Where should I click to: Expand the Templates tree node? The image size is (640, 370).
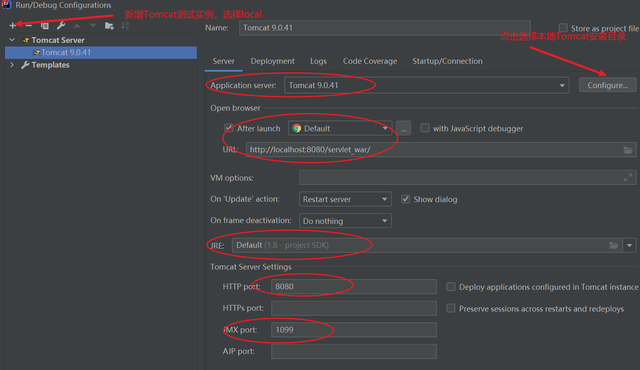[x=12, y=65]
